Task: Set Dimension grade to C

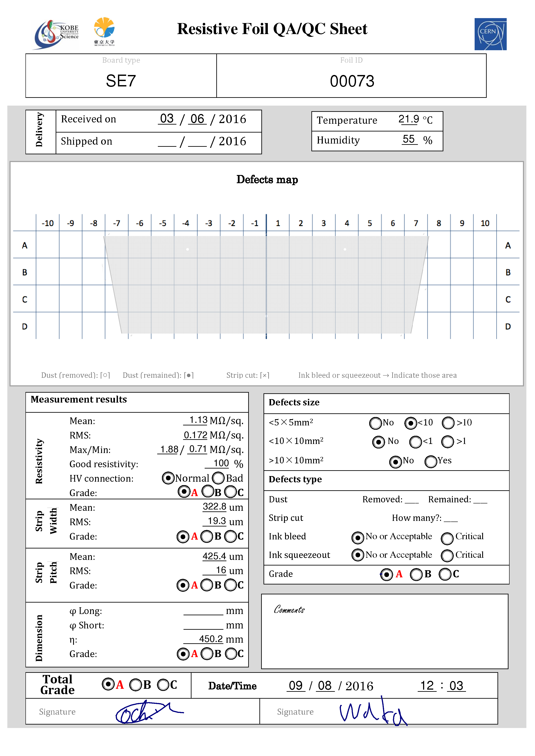Action: point(231,654)
